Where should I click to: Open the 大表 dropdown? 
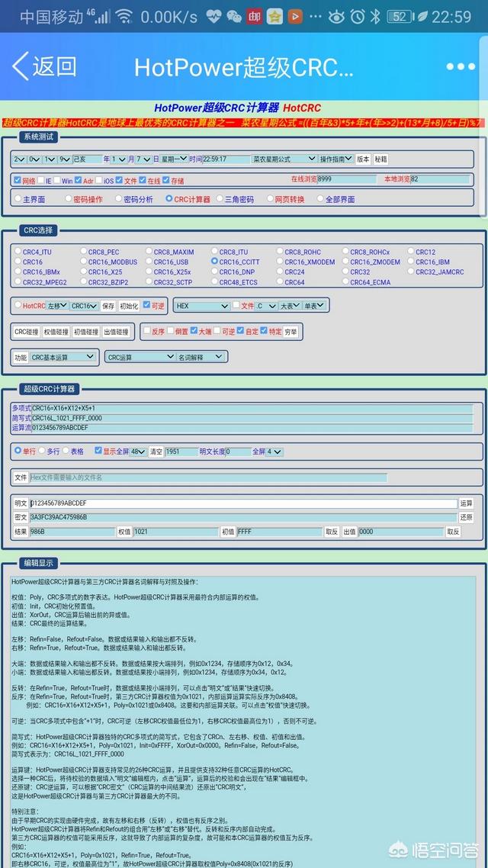click(290, 306)
